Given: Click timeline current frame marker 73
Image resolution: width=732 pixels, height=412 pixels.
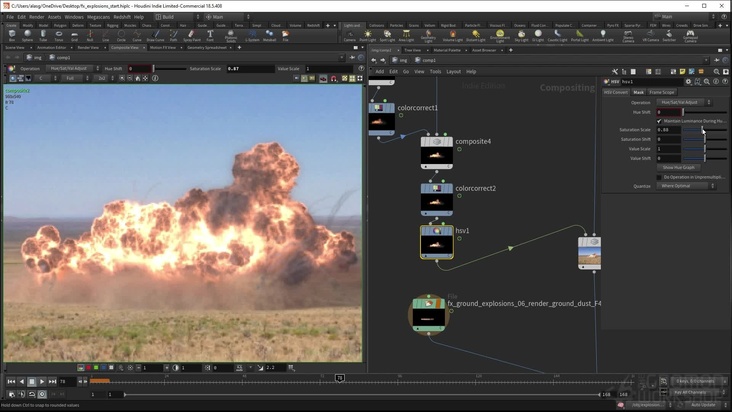Looking at the screenshot, I should pos(340,378).
